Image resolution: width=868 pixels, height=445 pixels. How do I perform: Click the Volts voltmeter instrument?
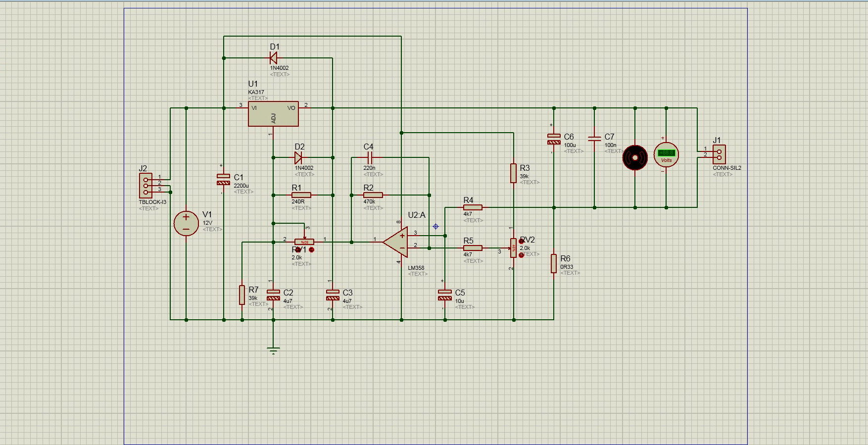(666, 155)
